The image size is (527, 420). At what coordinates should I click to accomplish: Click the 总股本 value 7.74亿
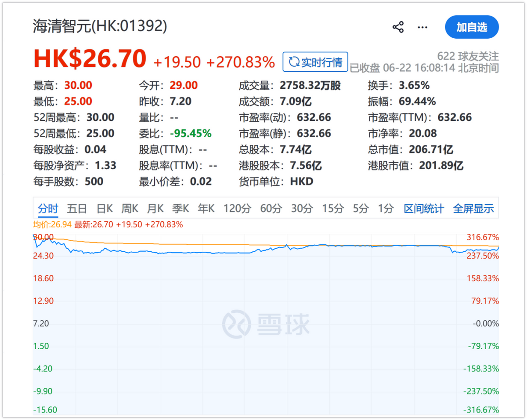[x=296, y=150]
